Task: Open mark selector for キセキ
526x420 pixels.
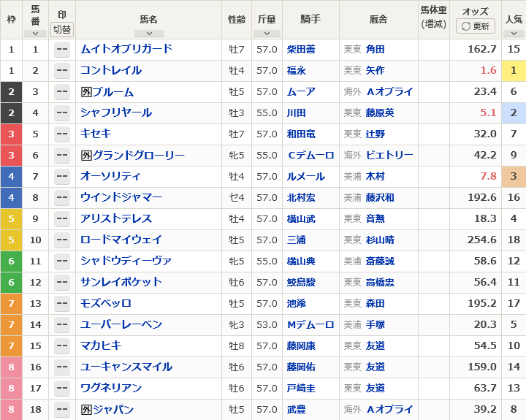Action: point(62,134)
